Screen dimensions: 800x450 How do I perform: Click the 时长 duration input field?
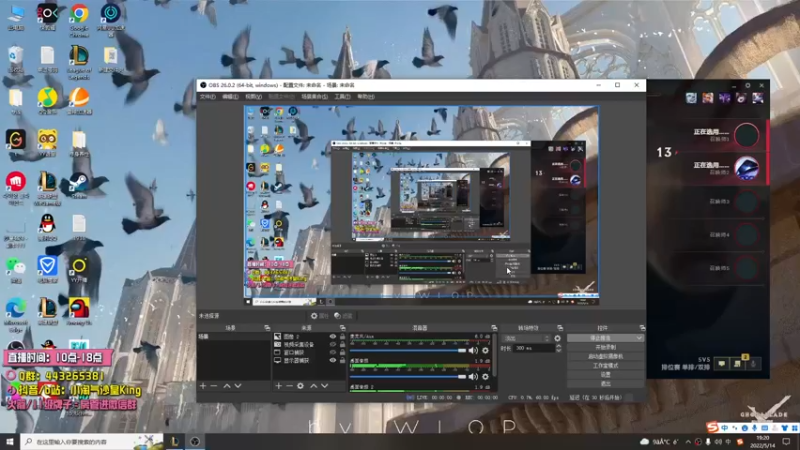tap(534, 348)
